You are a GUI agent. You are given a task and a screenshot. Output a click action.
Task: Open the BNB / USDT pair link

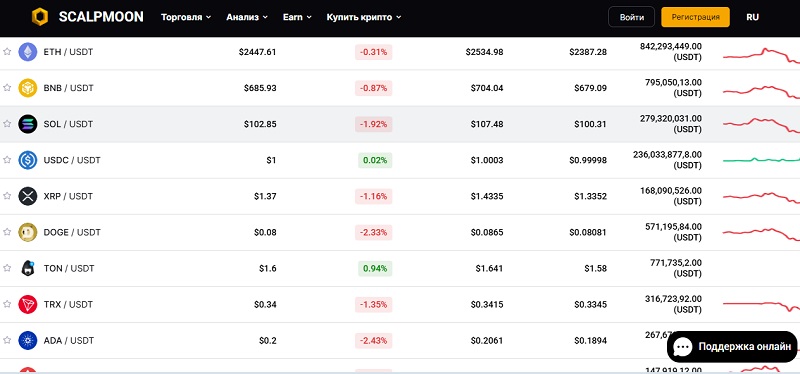[x=68, y=88]
